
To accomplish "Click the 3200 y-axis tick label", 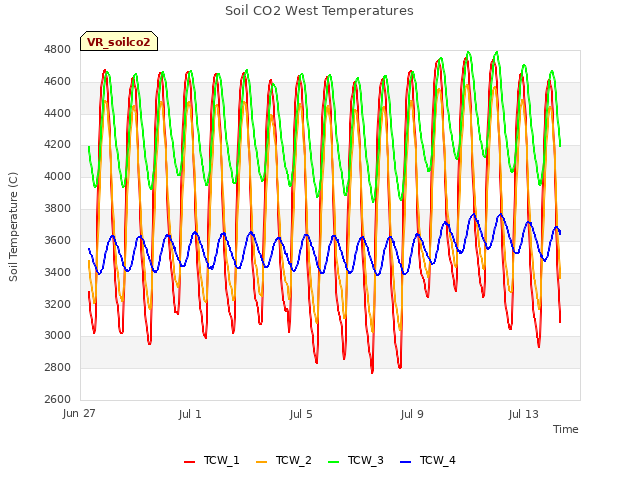I will pos(58,304).
